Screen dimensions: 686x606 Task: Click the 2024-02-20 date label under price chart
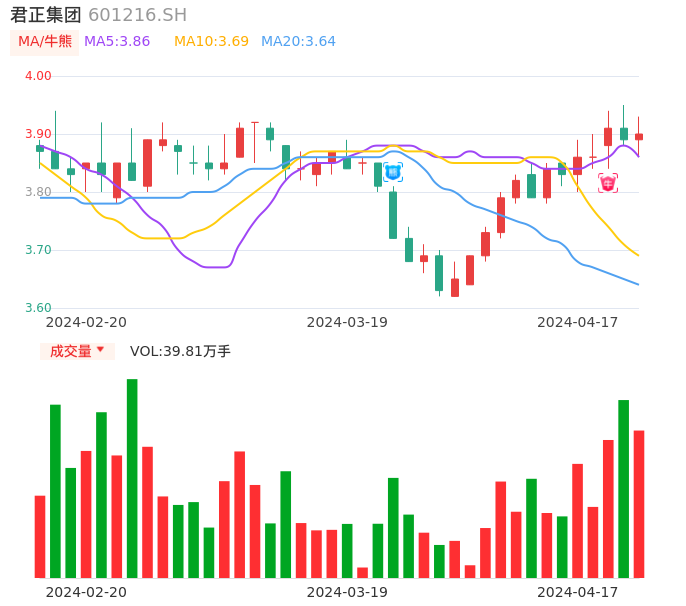pyautogui.click(x=86, y=322)
